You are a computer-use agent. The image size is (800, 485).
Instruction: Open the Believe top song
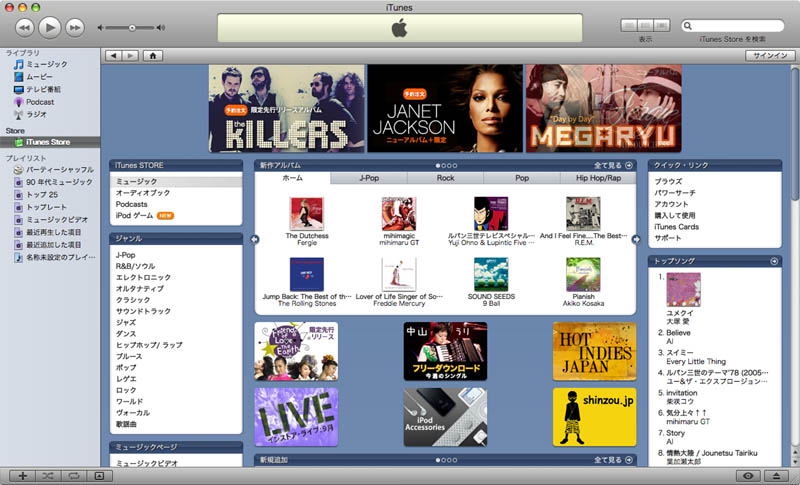679,333
